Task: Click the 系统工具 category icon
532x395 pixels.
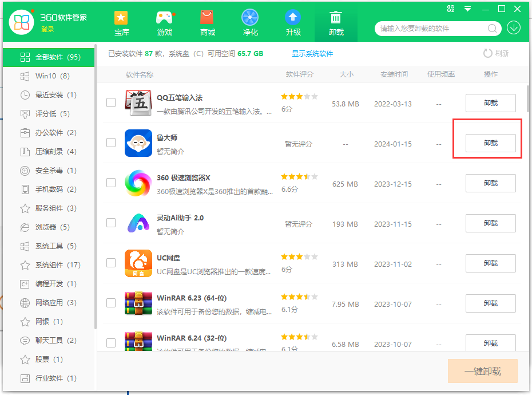Action: (x=25, y=246)
